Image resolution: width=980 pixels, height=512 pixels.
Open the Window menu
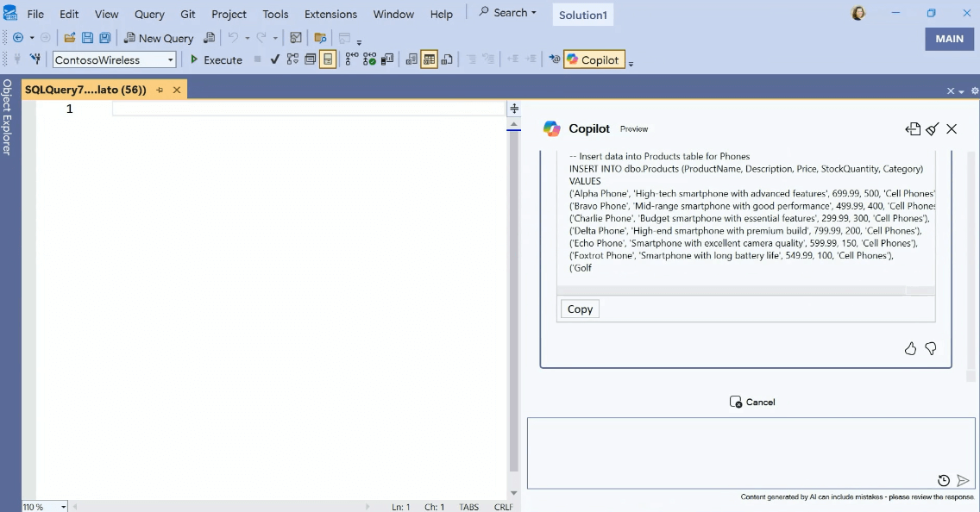pyautogui.click(x=393, y=14)
